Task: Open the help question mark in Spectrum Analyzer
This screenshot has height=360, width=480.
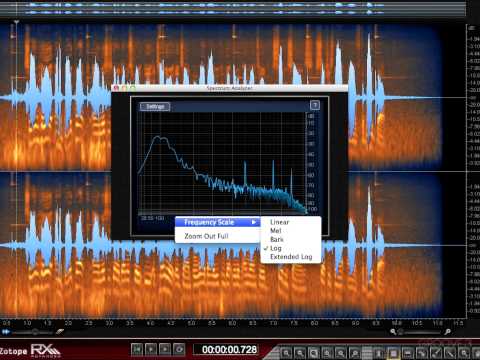Action: coord(315,105)
